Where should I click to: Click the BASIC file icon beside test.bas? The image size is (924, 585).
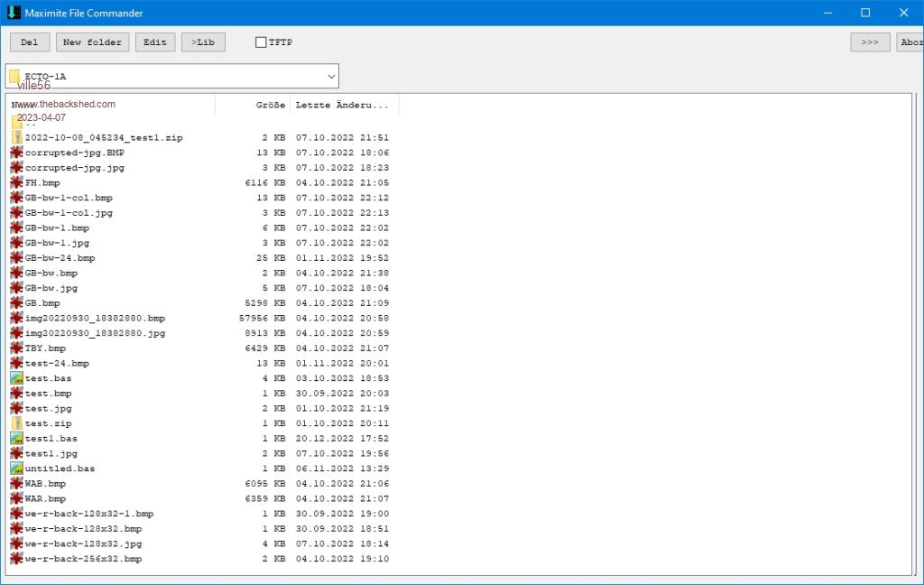click(x=16, y=378)
